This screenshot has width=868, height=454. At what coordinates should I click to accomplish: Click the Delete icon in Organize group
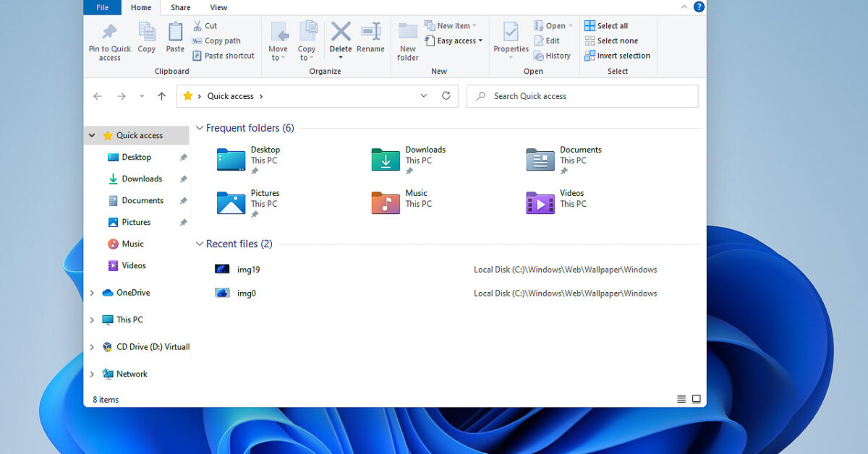341,33
